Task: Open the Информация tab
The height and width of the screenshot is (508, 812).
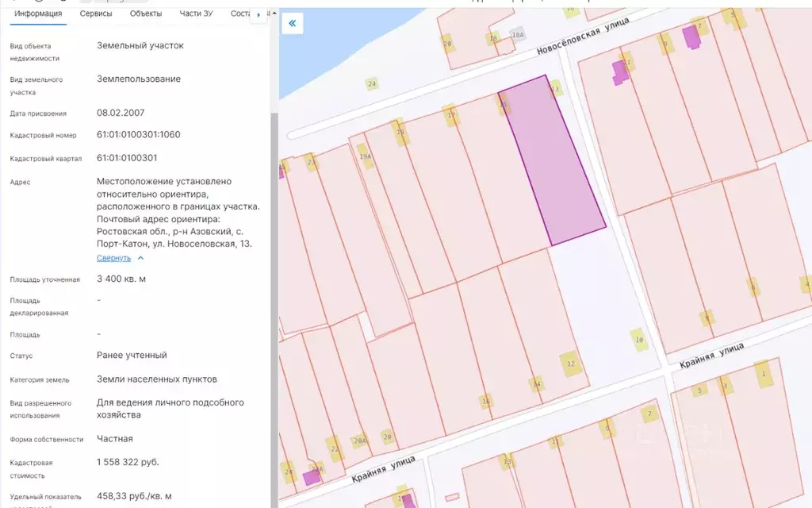Action: pos(38,13)
